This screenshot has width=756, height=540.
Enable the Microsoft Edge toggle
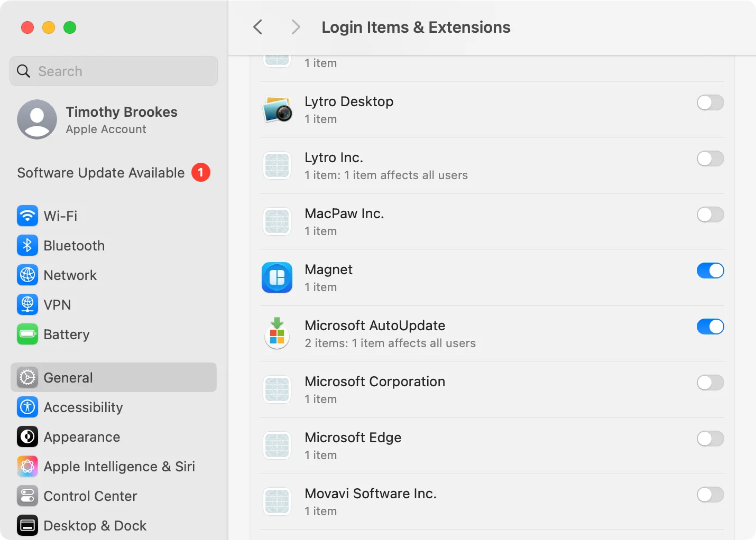(710, 439)
